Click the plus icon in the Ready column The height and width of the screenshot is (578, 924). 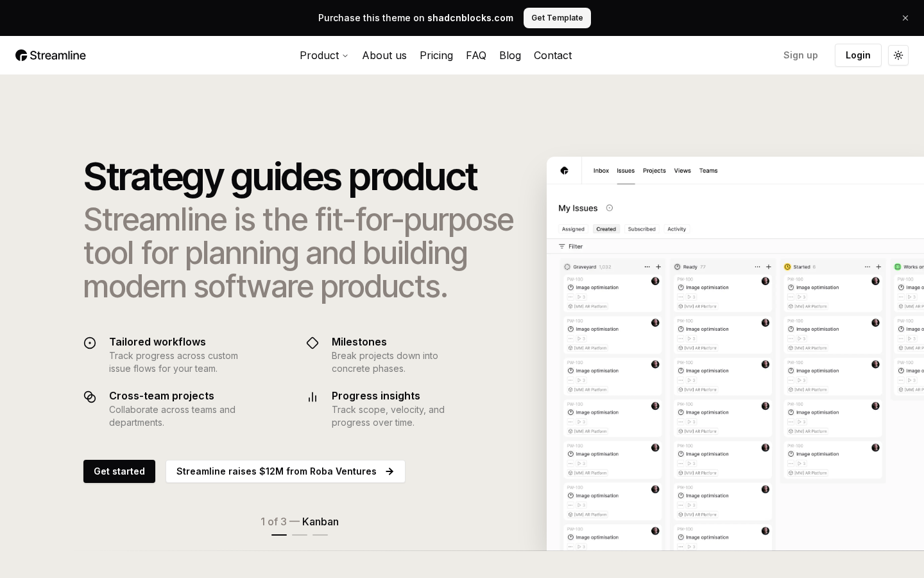pyautogui.click(x=769, y=267)
